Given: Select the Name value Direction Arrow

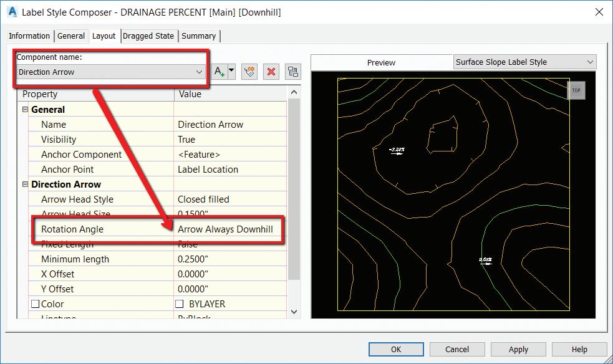Looking at the screenshot, I should pos(210,125).
